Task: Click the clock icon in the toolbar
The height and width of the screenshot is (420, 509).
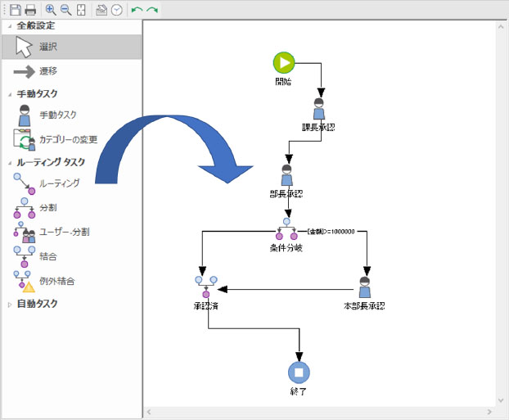Action: tap(116, 10)
